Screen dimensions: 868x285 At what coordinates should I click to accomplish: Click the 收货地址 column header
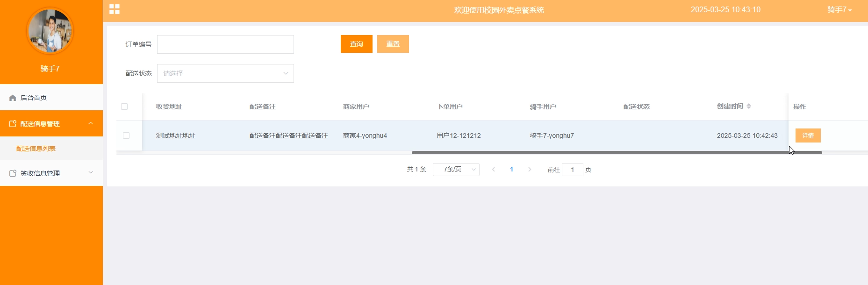(x=169, y=107)
